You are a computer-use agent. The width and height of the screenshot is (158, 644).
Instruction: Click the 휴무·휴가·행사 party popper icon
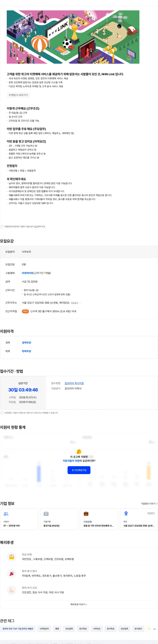point(12,573)
